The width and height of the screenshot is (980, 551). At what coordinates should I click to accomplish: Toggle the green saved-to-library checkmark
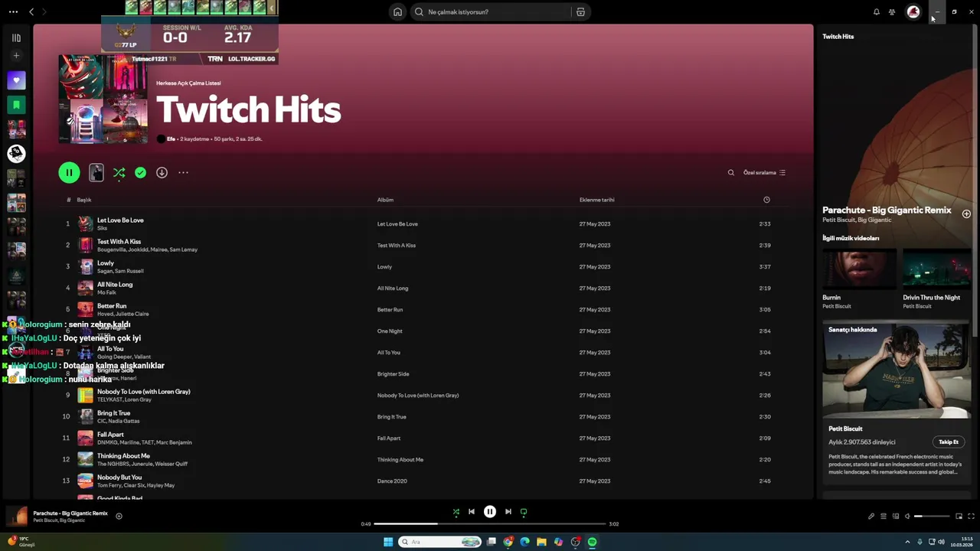140,173
